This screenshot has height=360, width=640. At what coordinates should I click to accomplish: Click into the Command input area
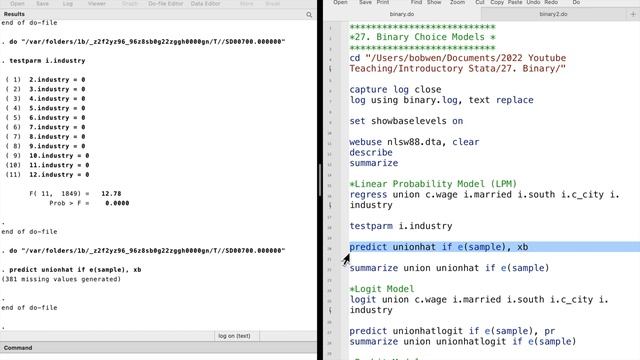coord(158,356)
